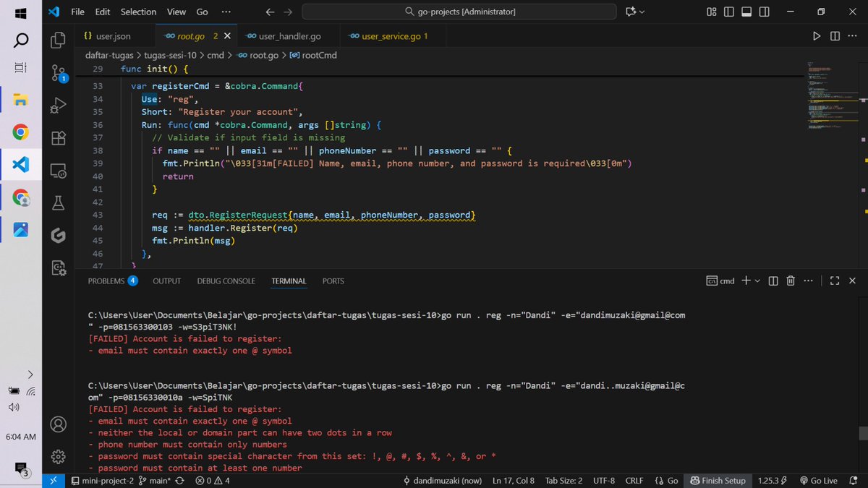Open the Extensions view
Screen dimensions: 868x488
click(59, 138)
